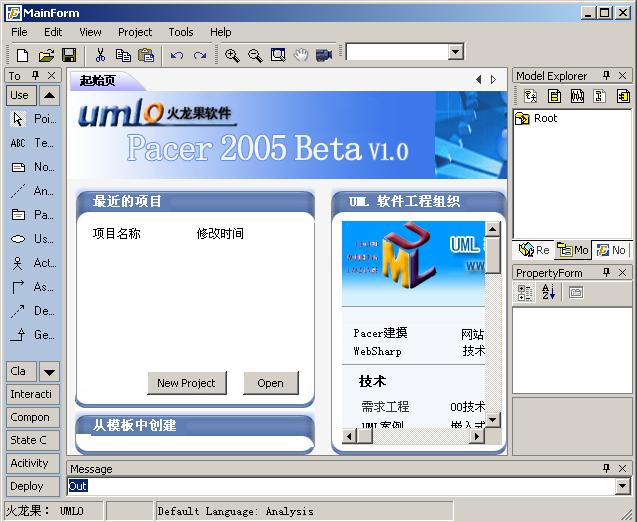Select the zoom-to-fit window icon

(x=278, y=55)
